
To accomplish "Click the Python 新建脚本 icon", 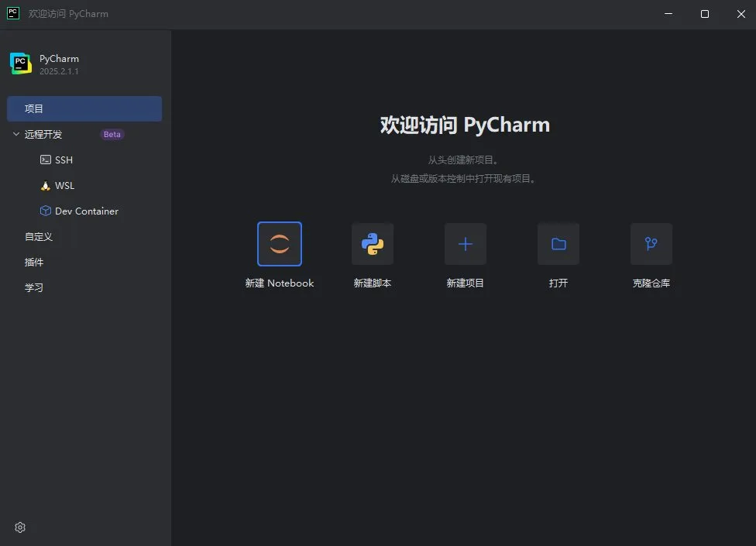I will [373, 244].
